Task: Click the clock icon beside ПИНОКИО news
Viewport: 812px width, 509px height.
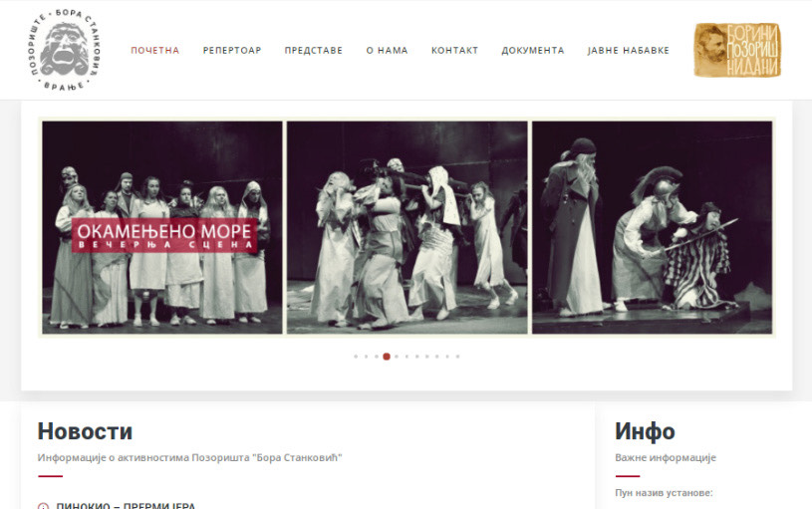Action: pyautogui.click(x=43, y=506)
